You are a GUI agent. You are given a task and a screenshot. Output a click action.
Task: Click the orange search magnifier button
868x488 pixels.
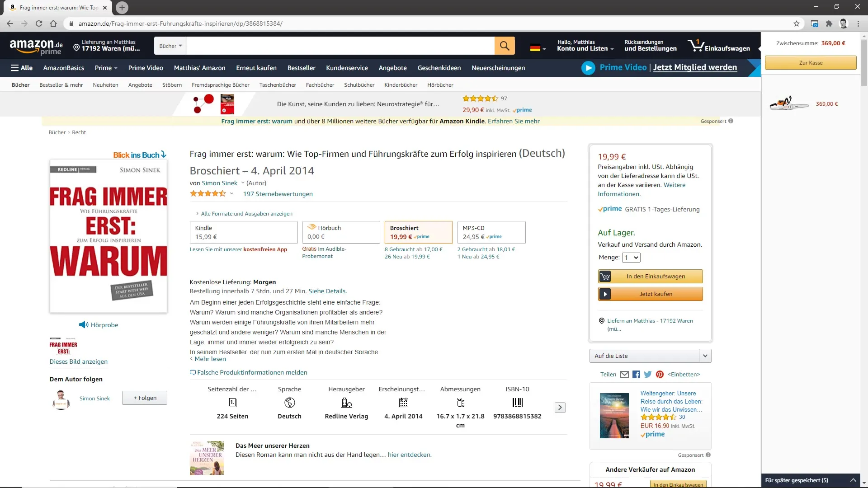pyautogui.click(x=505, y=46)
